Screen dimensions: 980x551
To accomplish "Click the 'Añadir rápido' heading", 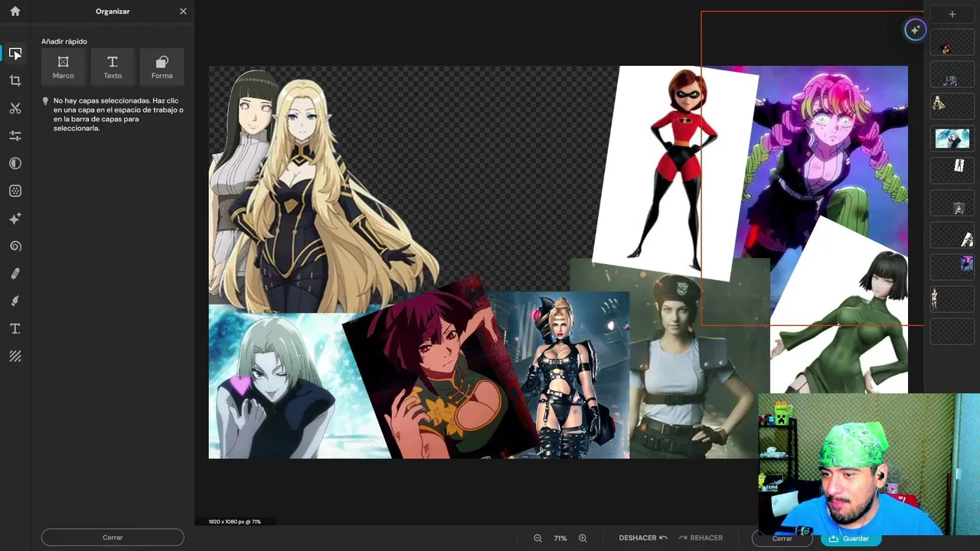I will (64, 41).
